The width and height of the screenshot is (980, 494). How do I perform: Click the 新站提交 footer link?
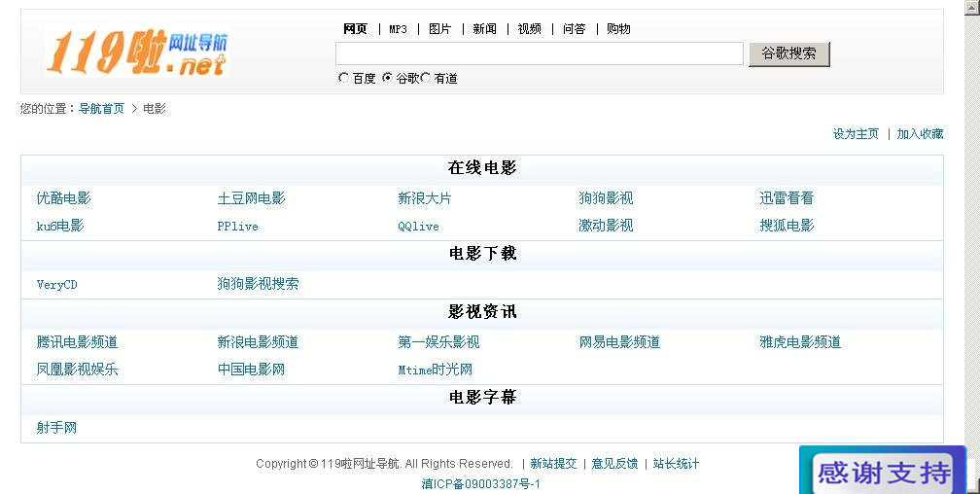[x=553, y=464]
